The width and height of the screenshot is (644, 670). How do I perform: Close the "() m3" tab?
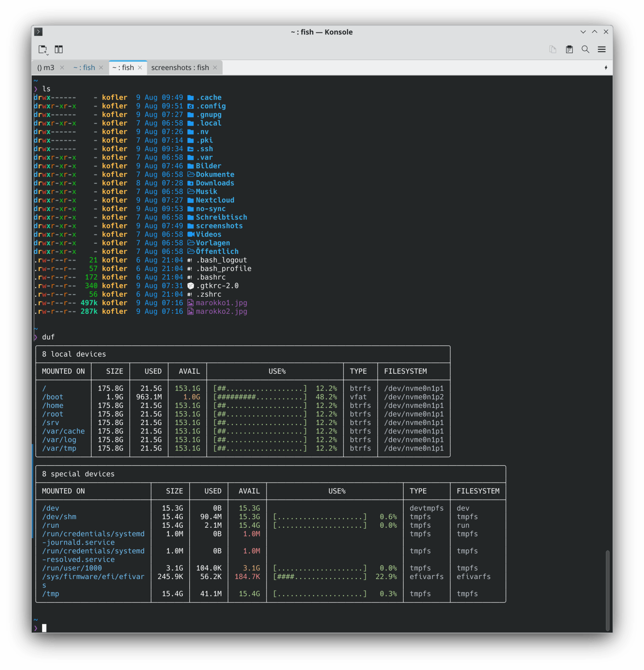62,68
